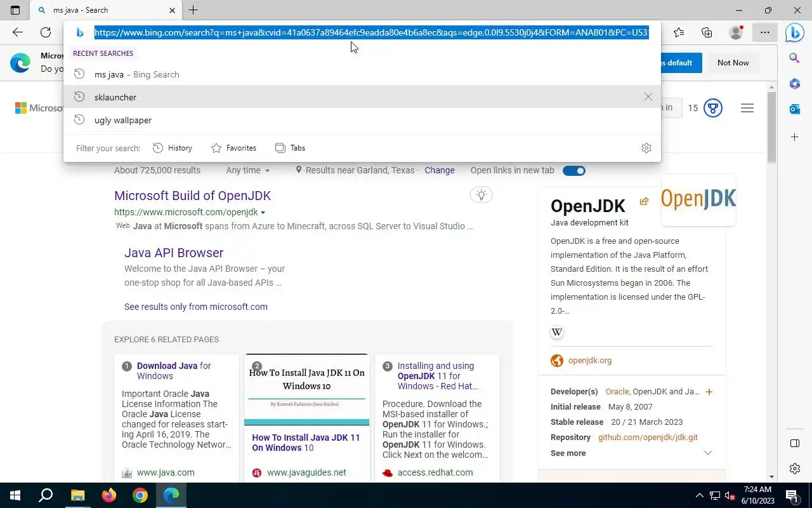812x508 pixels.
Task: Open the openjdk.org link
Action: (x=590, y=361)
